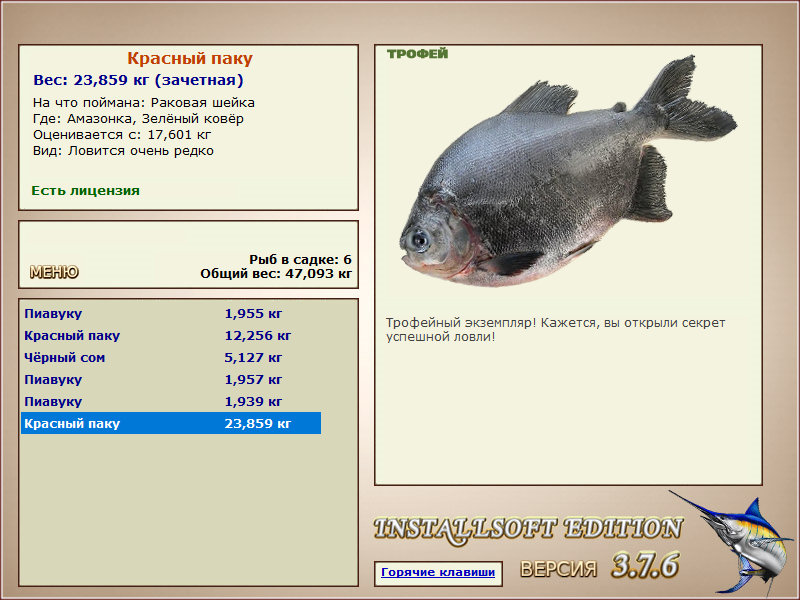The width and height of the screenshot is (800, 600).
Task: Select the Пиавуку row weighing 1,955 кг
Action: click(171, 313)
